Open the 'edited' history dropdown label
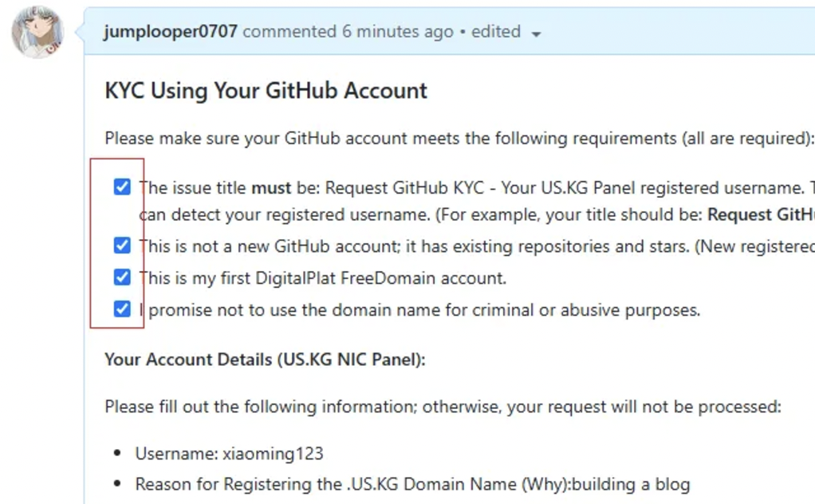 [496, 32]
